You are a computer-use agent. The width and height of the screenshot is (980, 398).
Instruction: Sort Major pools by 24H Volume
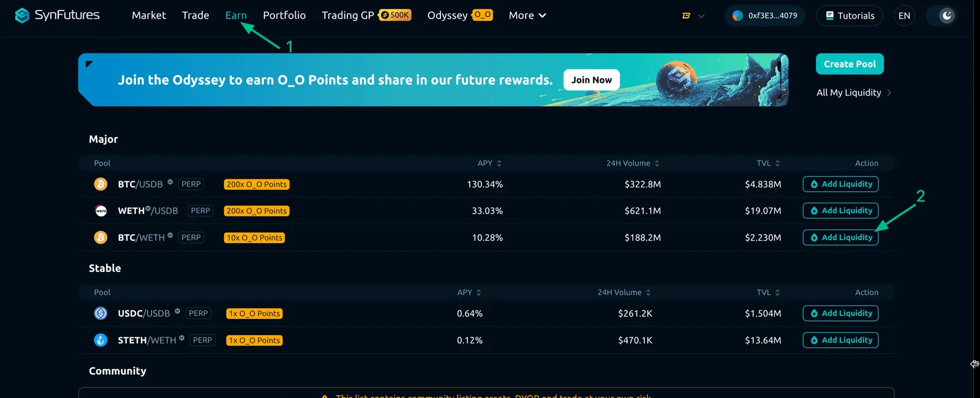(633, 163)
